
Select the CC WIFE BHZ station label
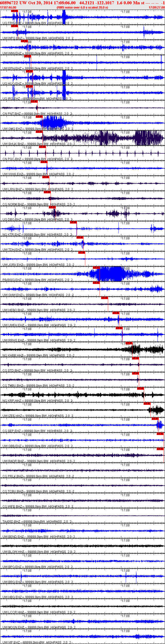[12, 507]
